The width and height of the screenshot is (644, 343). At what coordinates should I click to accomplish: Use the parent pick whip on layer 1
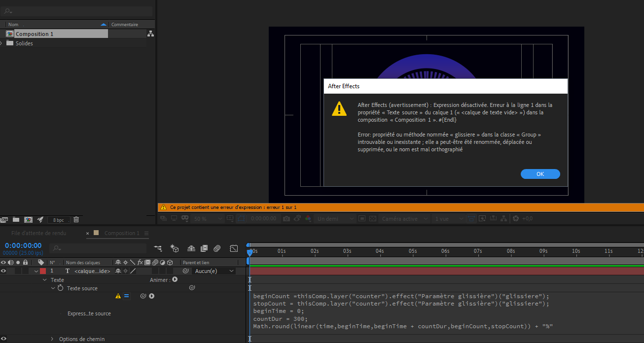[186, 271]
